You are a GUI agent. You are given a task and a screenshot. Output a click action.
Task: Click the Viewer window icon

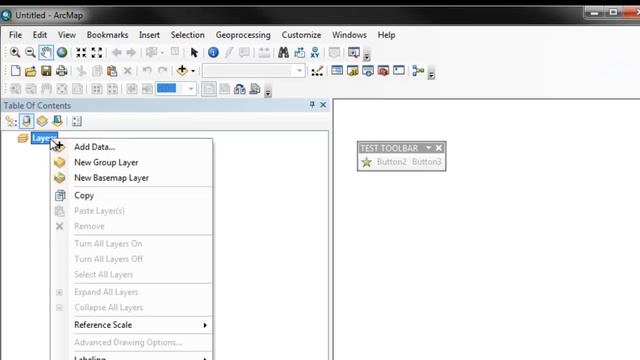(353, 52)
